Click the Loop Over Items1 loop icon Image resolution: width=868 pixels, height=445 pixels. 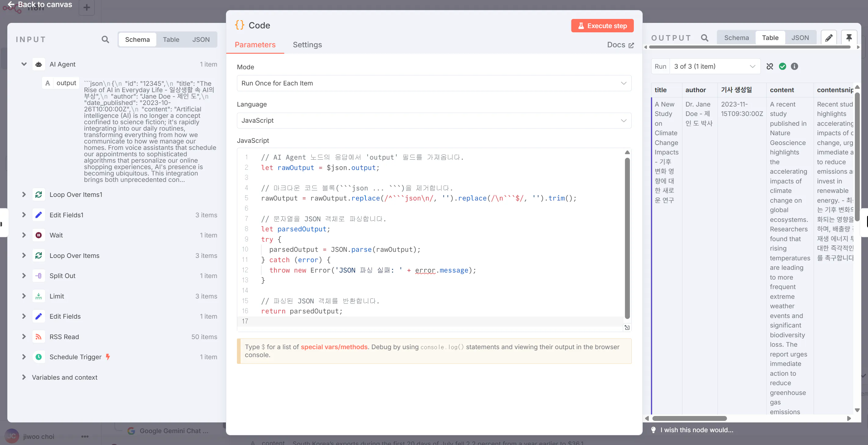pyautogui.click(x=39, y=195)
